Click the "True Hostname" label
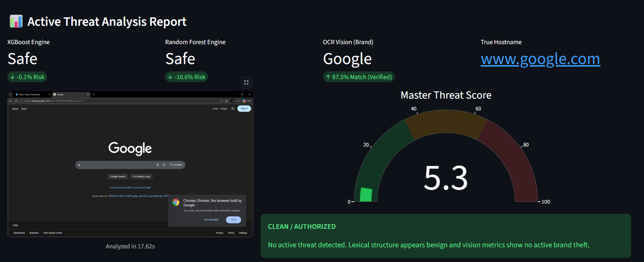644x262 pixels. coord(501,42)
